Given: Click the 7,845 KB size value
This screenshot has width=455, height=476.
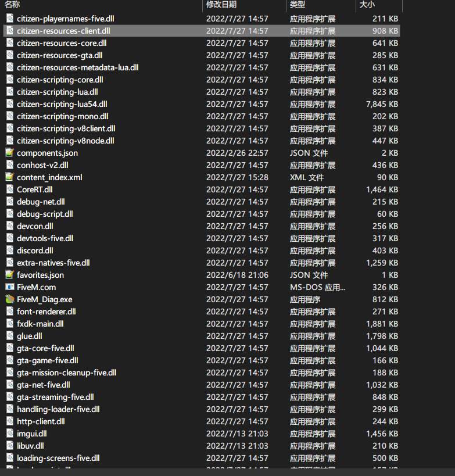Looking at the screenshot, I should (x=382, y=104).
